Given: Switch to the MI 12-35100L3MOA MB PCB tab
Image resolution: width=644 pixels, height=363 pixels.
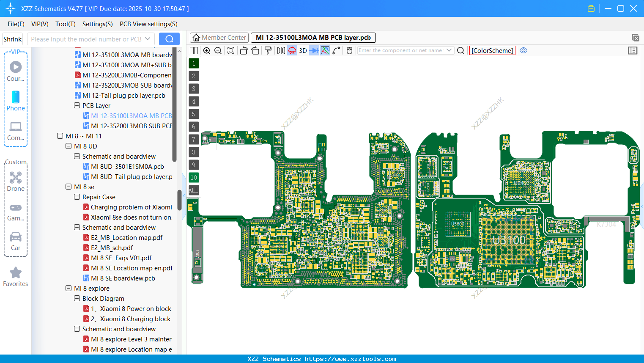Looking at the screenshot, I should pos(313,37).
